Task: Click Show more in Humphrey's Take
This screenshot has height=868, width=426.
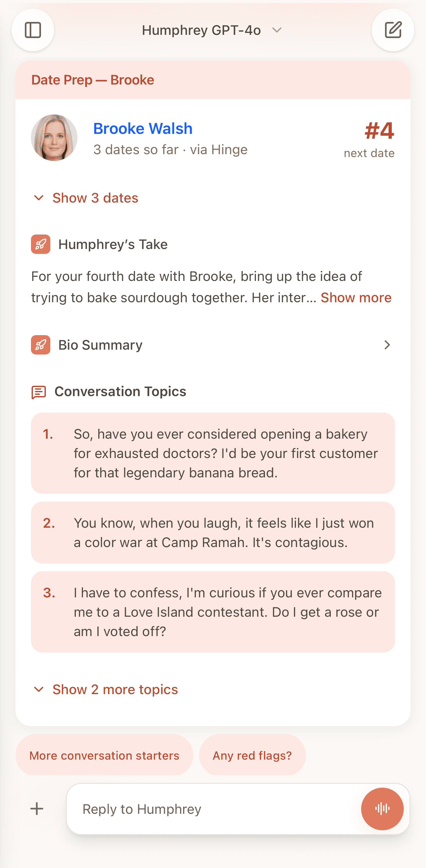Action: point(356,298)
